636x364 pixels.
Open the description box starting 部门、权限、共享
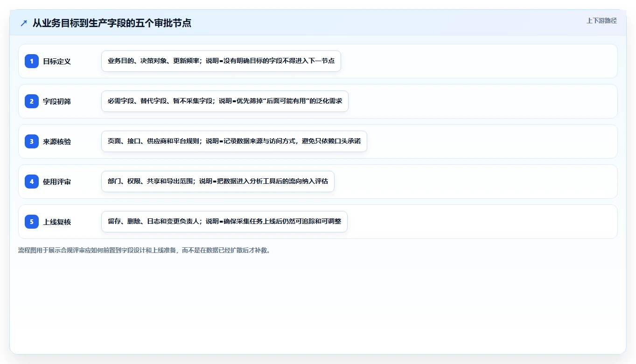pos(218,182)
